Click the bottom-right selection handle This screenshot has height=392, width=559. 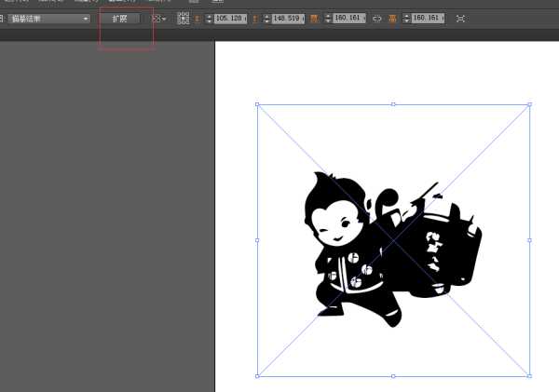click(x=529, y=376)
